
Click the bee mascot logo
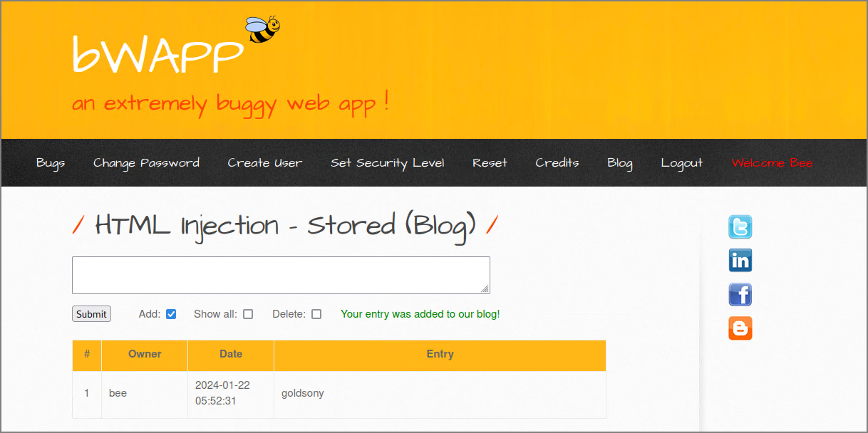click(x=262, y=30)
